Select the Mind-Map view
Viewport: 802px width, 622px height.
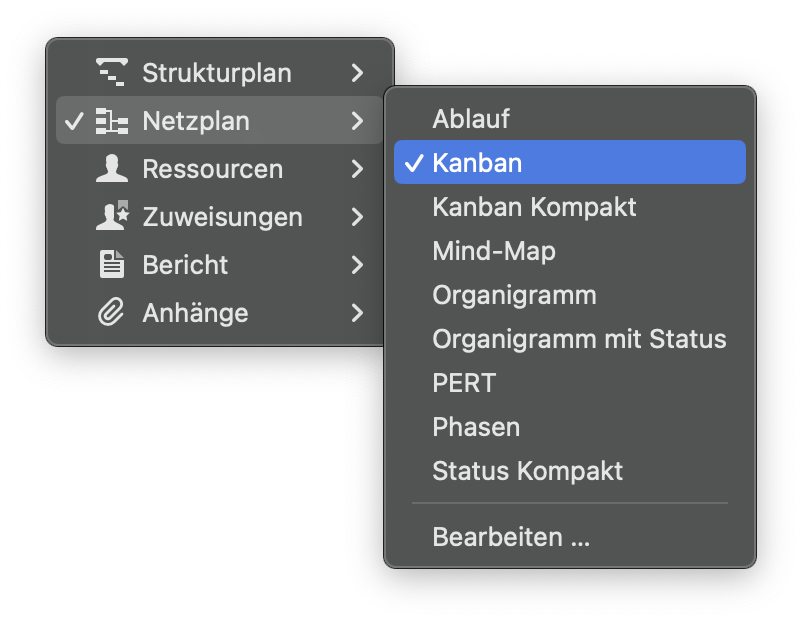click(494, 251)
